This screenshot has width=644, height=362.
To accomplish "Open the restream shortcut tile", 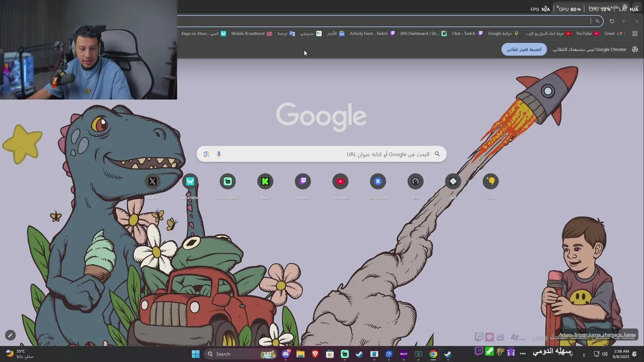I will pos(378,187).
